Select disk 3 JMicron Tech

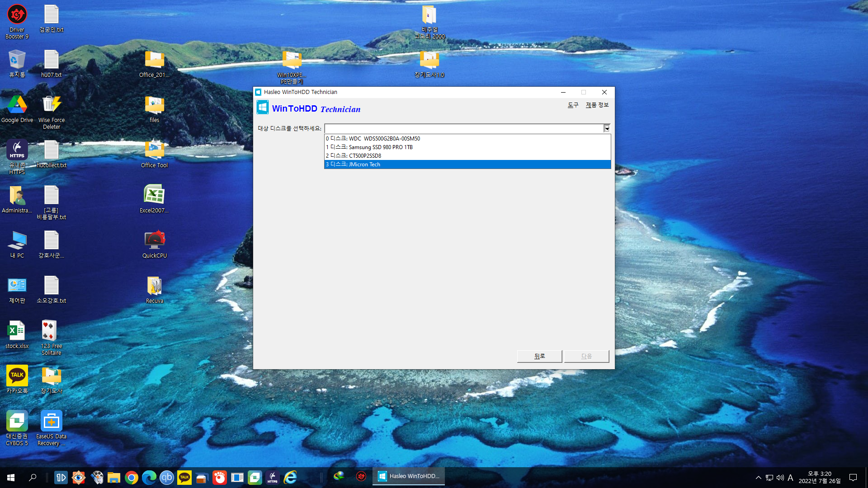[x=467, y=164]
